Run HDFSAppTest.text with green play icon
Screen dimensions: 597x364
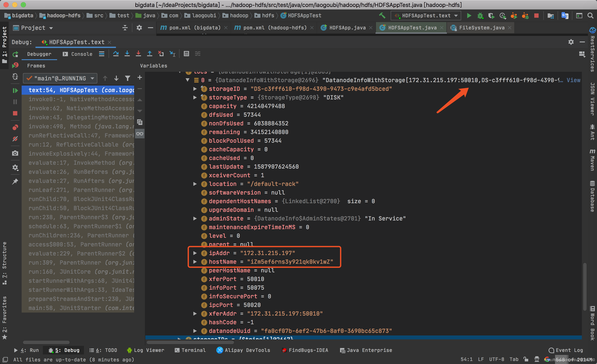[469, 16]
